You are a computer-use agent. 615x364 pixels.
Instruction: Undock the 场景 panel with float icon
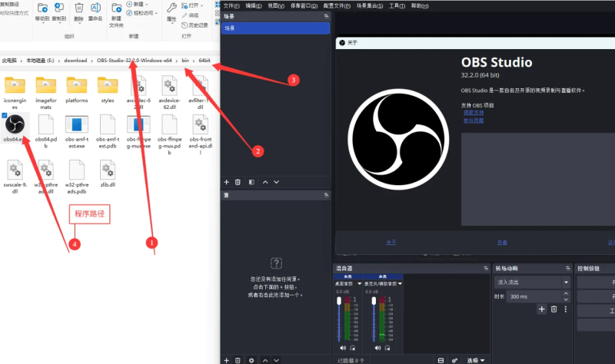pyautogui.click(x=326, y=16)
